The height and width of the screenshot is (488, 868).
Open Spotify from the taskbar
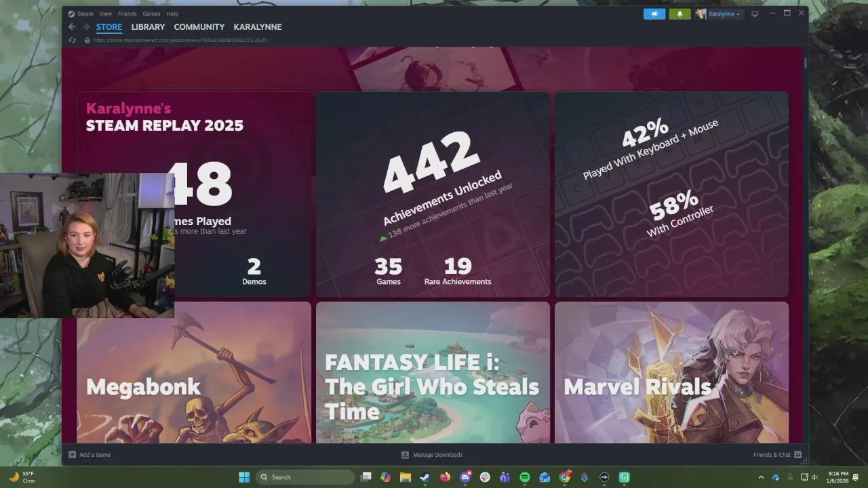pyautogui.click(x=525, y=477)
